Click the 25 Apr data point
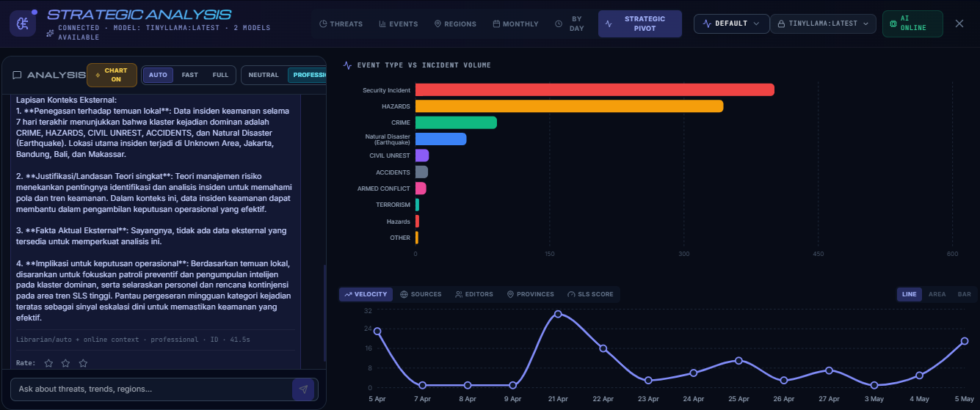 (738, 360)
